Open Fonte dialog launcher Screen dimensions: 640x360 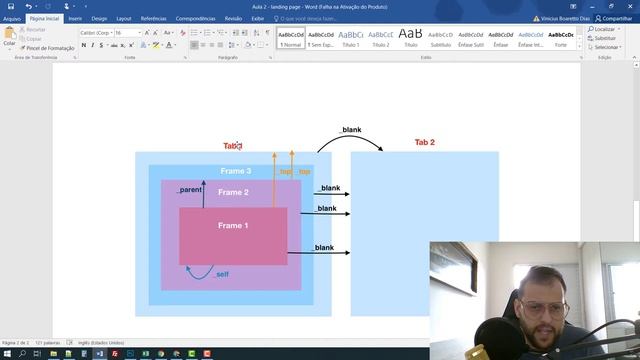point(185,58)
